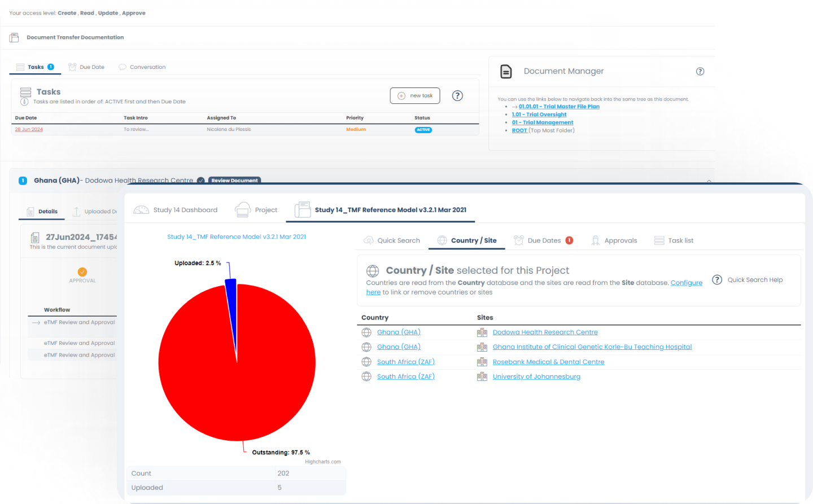Open the Due Dates tab
Viewport: 813px width, 504px height.
click(543, 240)
